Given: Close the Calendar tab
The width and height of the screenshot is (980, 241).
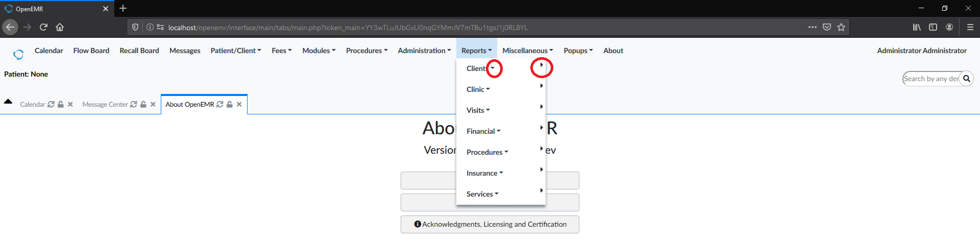Looking at the screenshot, I should [x=70, y=104].
